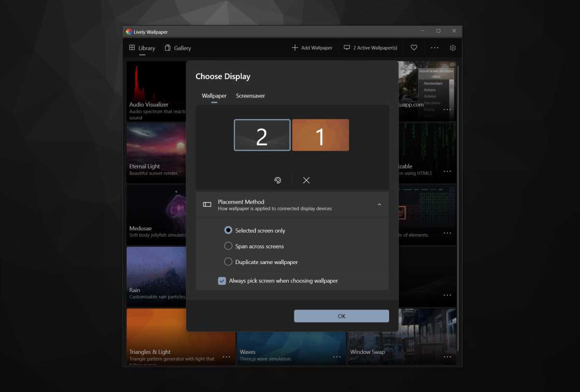Click the Placement Method header row
The width and height of the screenshot is (580, 392).
292,205
